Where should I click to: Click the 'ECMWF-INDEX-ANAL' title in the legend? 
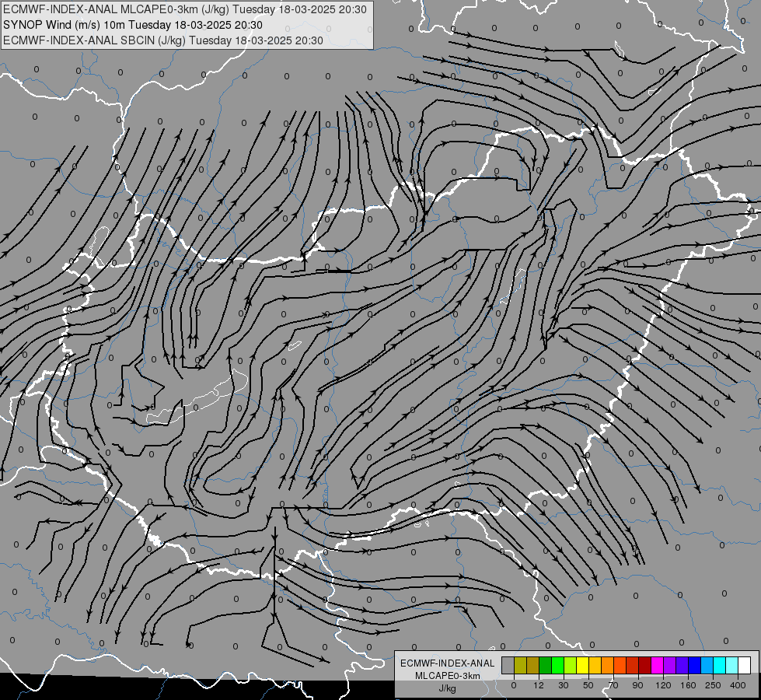(x=448, y=663)
